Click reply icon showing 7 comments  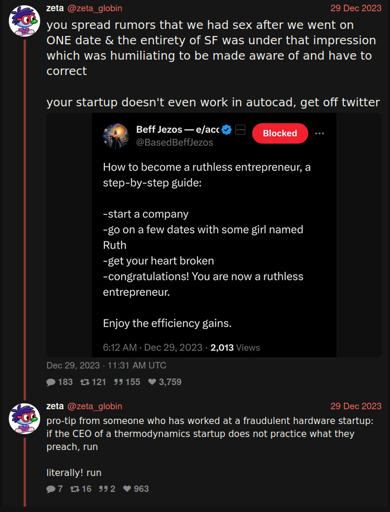[51, 489]
